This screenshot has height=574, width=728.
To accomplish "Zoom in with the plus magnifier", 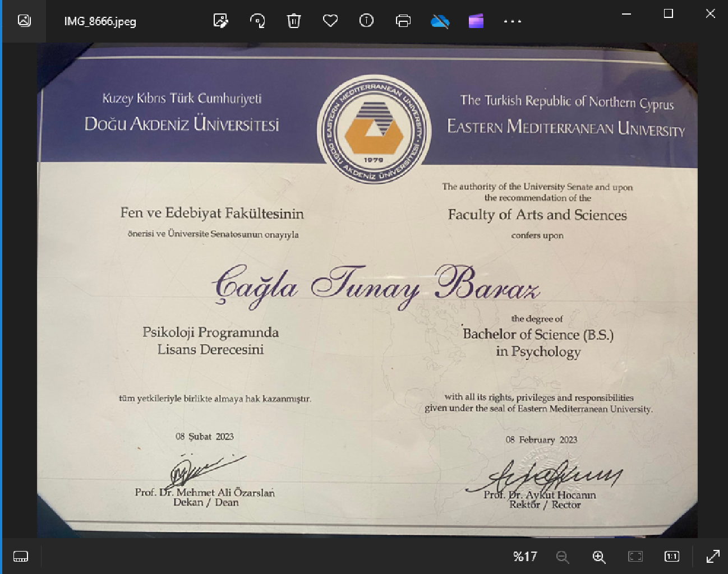I will (x=599, y=557).
